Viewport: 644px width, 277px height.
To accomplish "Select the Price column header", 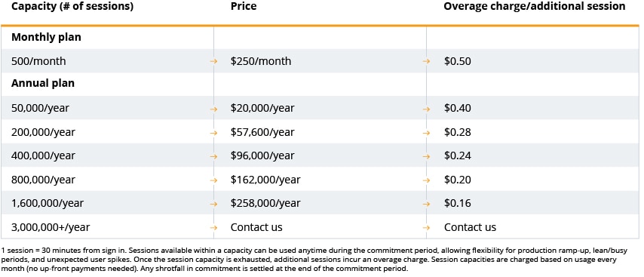I will pos(244,7).
